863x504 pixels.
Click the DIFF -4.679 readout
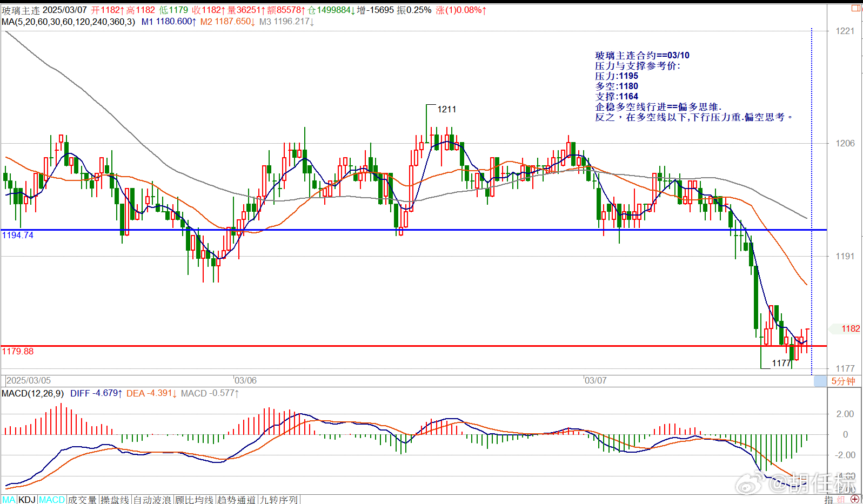click(96, 393)
